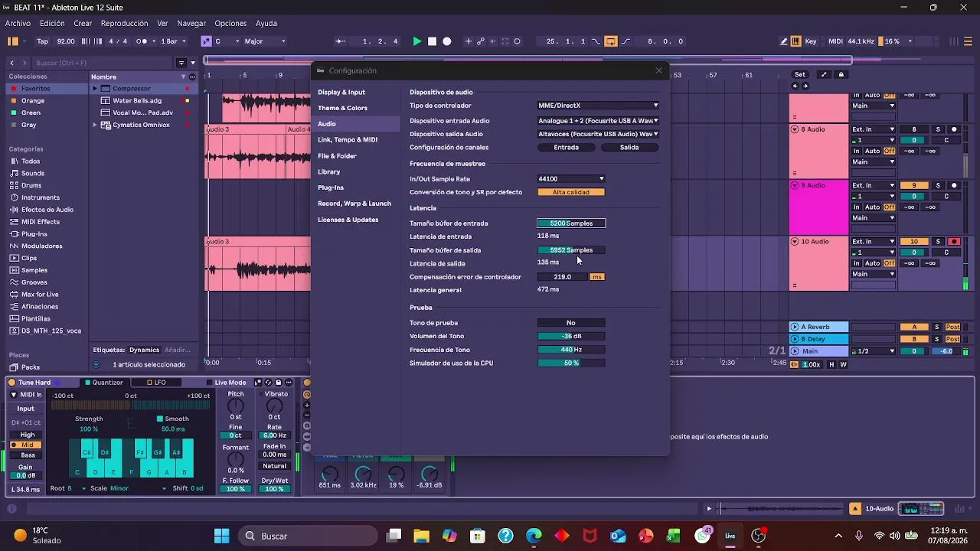Collapse the 9 Audio track

(795, 185)
